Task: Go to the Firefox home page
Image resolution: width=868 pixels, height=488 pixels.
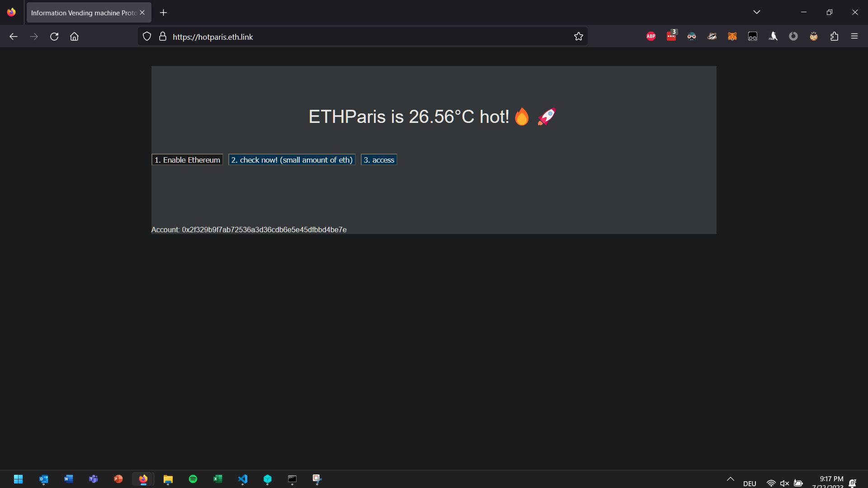Action: (x=75, y=37)
